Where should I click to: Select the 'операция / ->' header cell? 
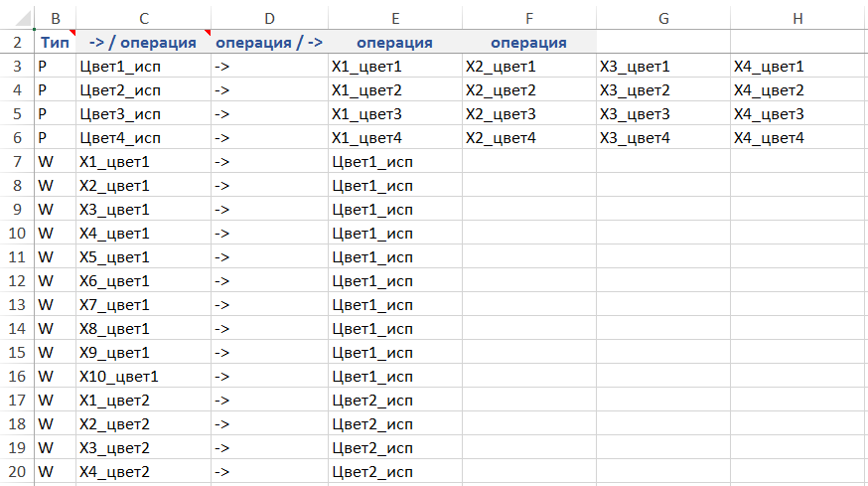(x=269, y=43)
